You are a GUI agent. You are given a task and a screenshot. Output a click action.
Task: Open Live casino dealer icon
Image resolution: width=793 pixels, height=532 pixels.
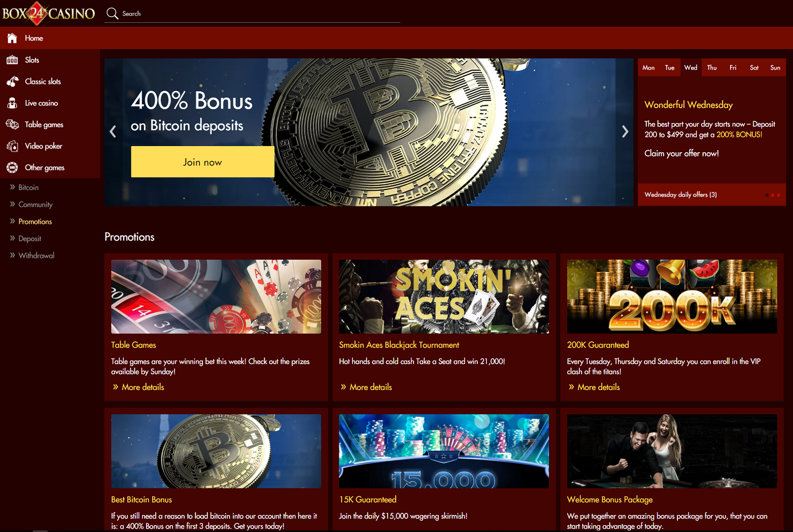coord(12,103)
